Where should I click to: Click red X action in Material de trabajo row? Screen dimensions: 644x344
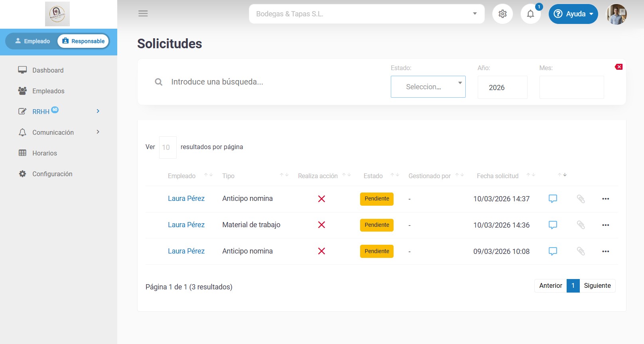pos(321,225)
